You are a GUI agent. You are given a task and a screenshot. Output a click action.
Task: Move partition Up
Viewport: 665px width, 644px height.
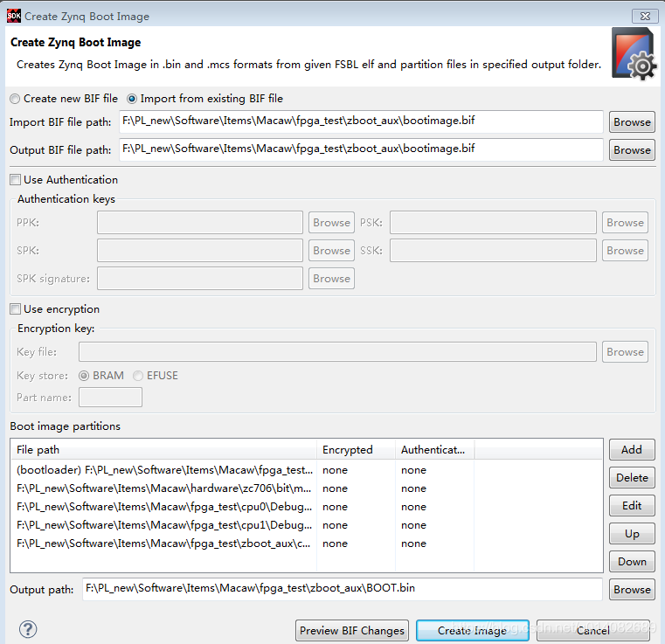pyautogui.click(x=632, y=534)
